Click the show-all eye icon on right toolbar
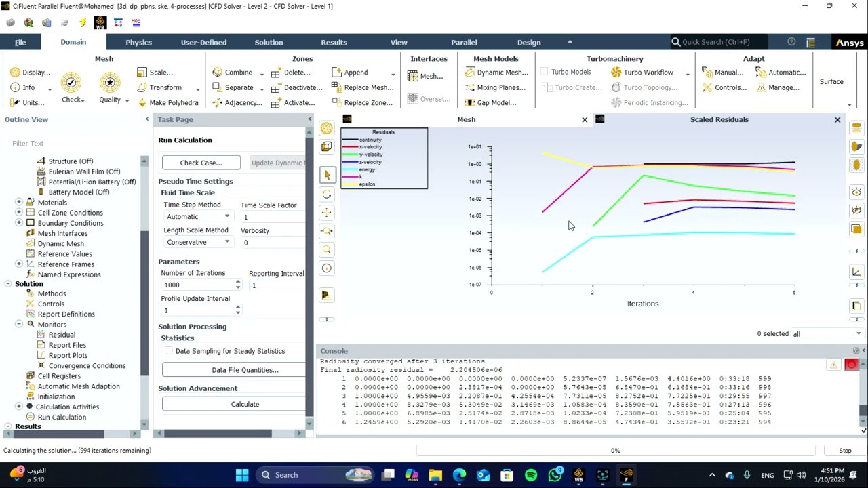 tap(856, 192)
